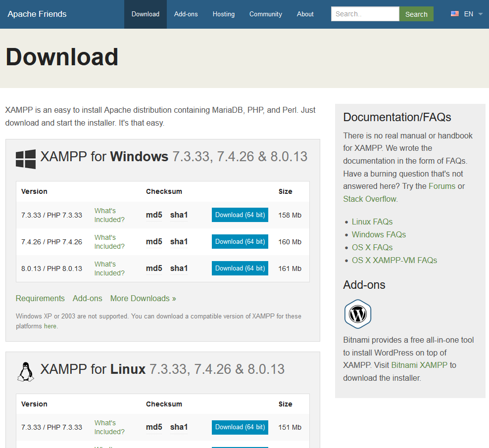Click the Add-ons sidebar heading

(364, 285)
